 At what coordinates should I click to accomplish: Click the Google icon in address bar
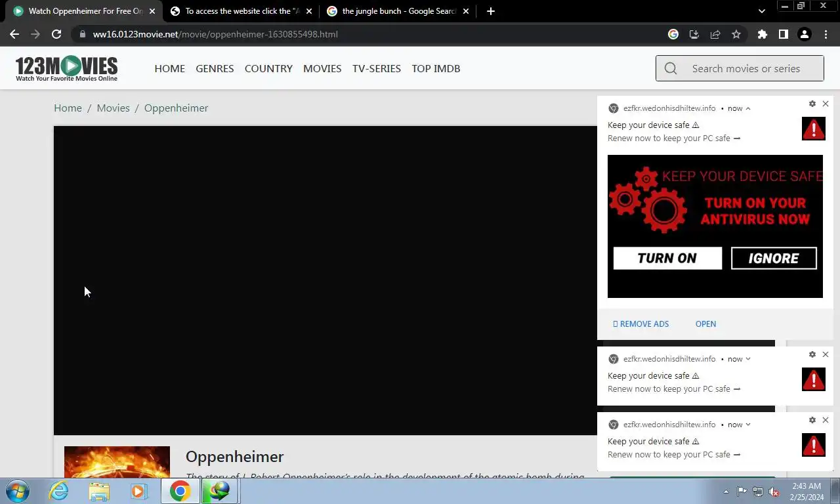tap(673, 34)
